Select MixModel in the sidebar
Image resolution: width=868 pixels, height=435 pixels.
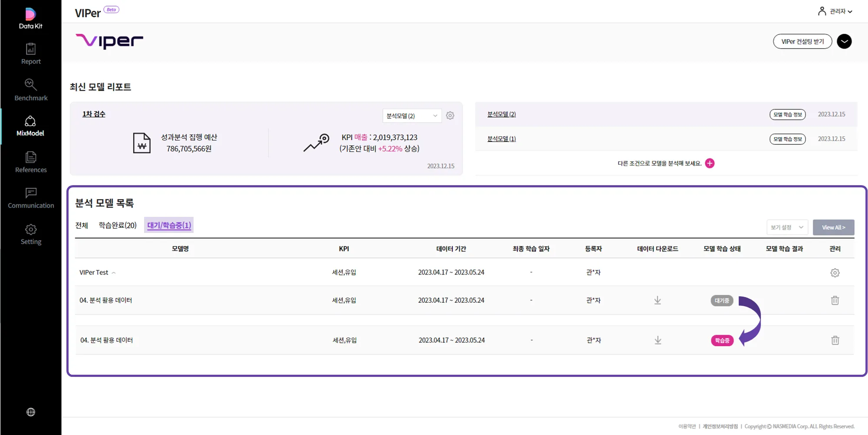click(30, 126)
